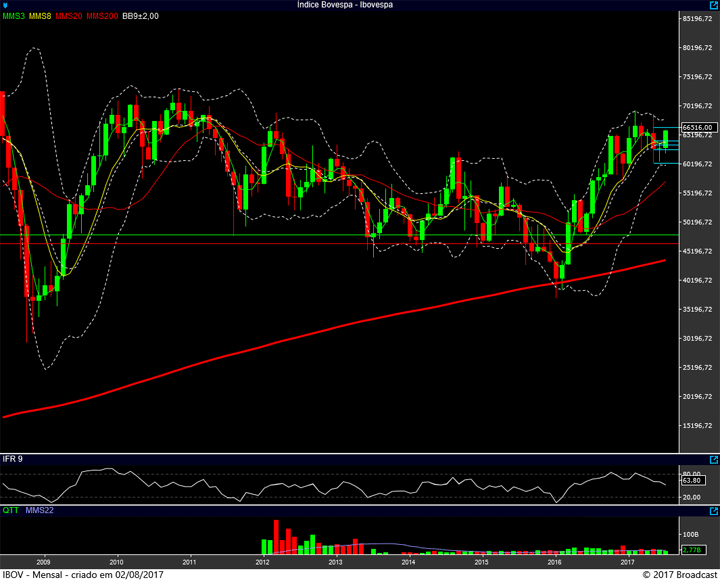
Task: Toggle the MMS3 moving average label
Action: coord(14,16)
